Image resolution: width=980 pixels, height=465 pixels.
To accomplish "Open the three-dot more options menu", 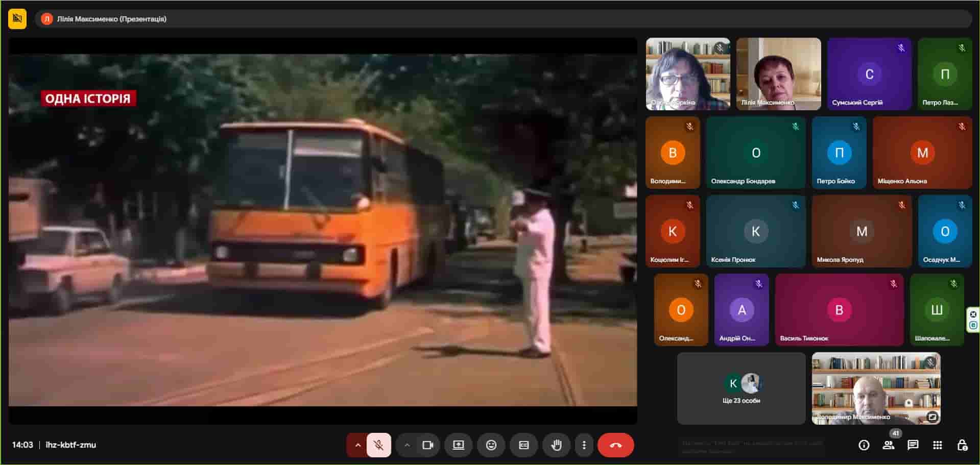I will [x=584, y=445].
